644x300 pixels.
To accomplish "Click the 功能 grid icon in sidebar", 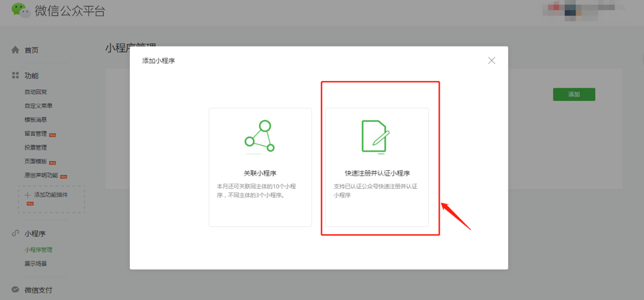I will tap(15, 76).
